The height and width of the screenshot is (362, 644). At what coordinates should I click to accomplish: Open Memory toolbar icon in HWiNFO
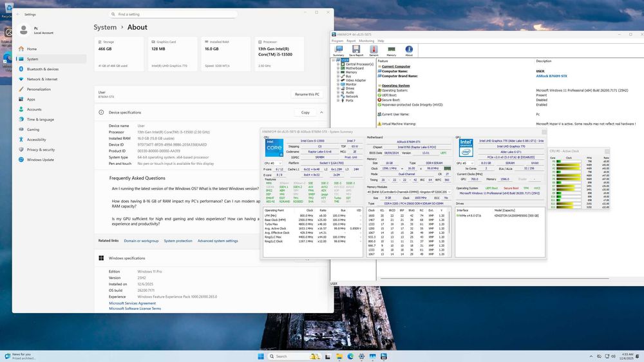(392, 51)
